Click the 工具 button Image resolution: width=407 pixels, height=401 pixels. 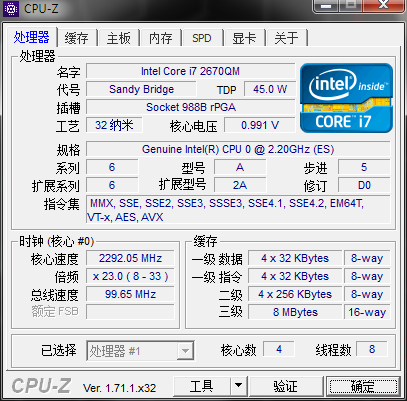click(201, 386)
